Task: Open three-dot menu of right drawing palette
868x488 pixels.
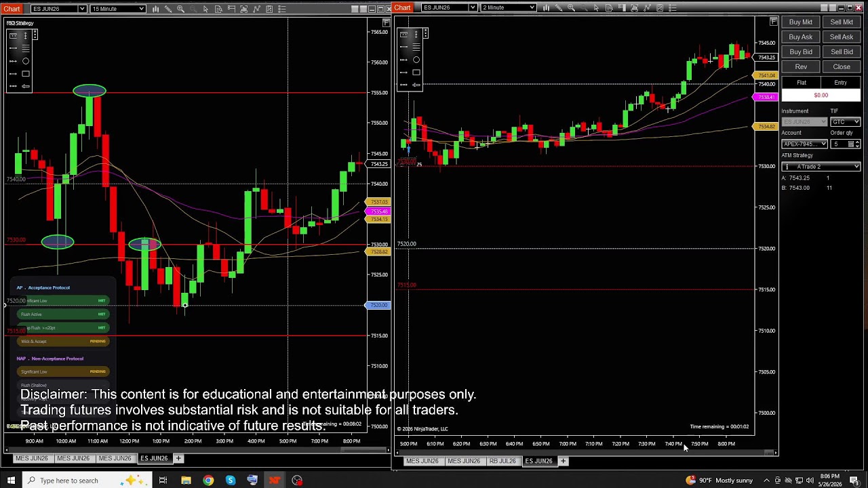Action: (x=426, y=33)
